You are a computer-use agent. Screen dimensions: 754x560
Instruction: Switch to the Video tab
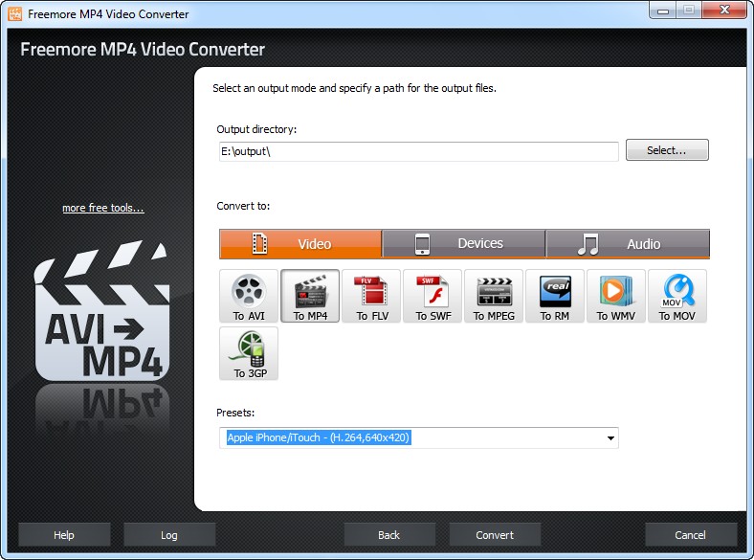click(x=300, y=244)
